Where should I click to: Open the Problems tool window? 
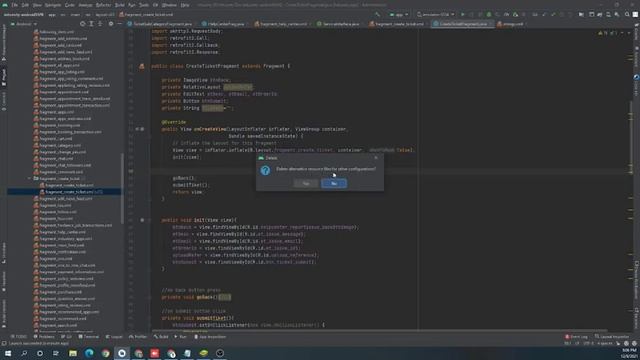point(44,337)
